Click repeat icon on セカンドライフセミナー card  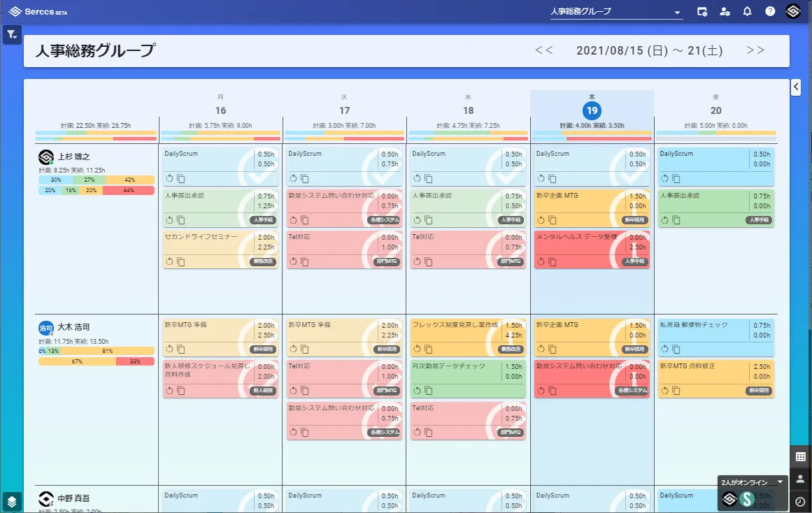tap(169, 261)
